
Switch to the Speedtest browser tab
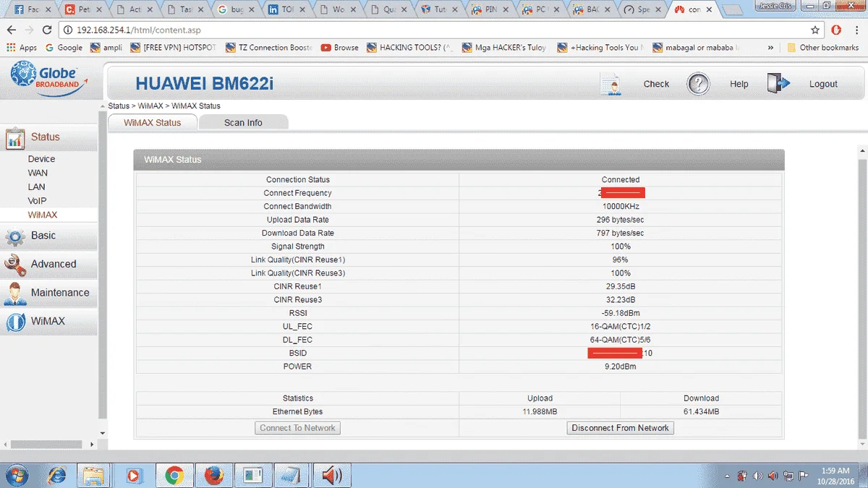click(641, 10)
